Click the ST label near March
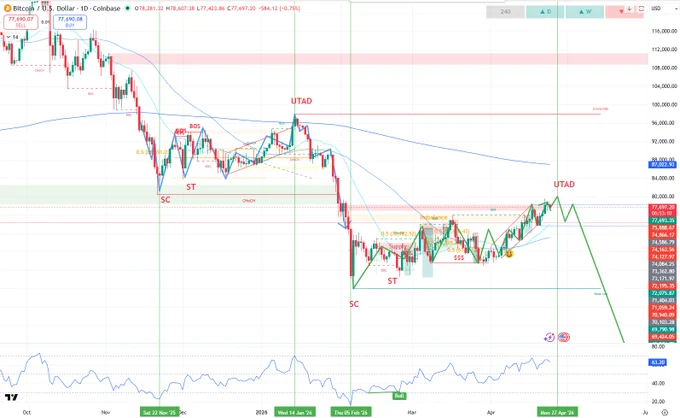Screen dimensions: 680x418 point(392,281)
